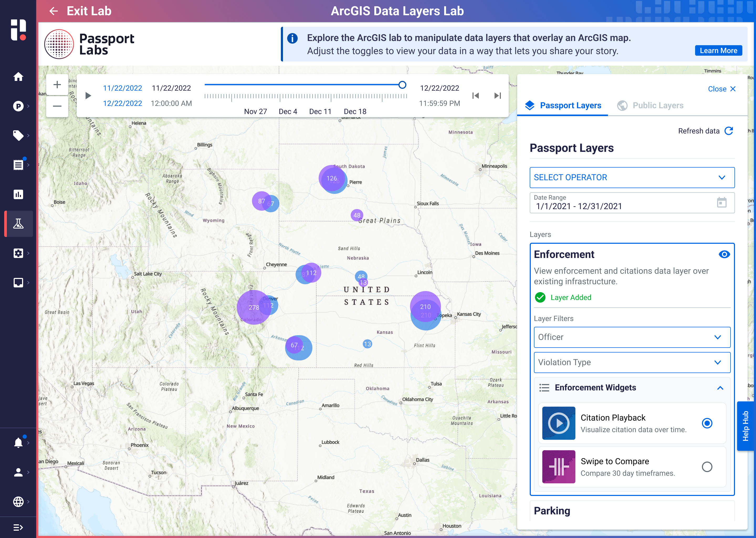Open the list/receipt sidebar icon
The image size is (756, 538).
pyautogui.click(x=18, y=165)
